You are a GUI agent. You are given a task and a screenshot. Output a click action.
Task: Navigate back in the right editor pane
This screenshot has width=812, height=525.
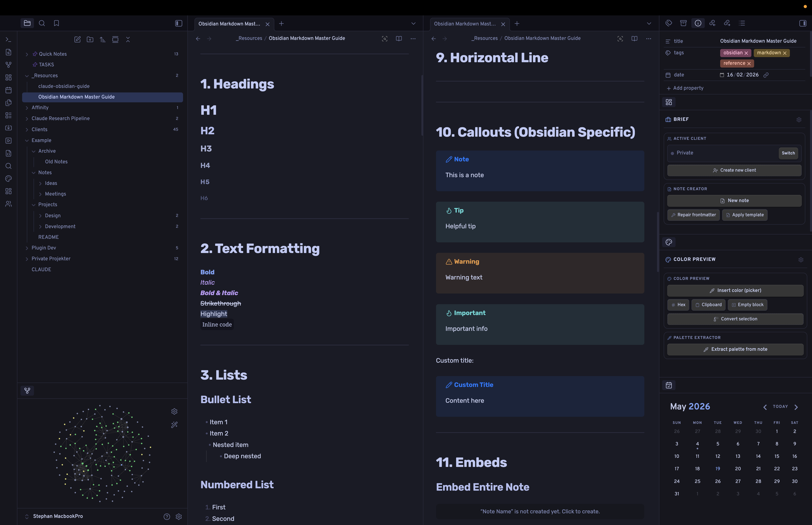(433, 39)
